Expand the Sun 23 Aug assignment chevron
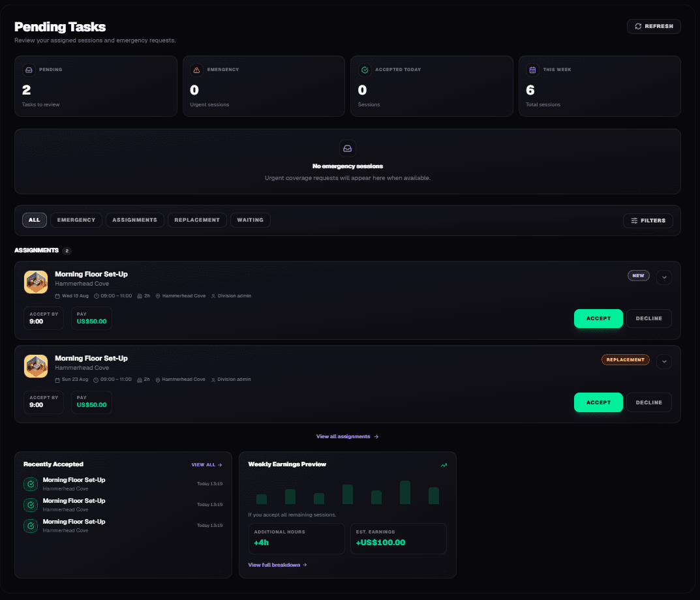This screenshot has height=600, width=700. (x=664, y=361)
